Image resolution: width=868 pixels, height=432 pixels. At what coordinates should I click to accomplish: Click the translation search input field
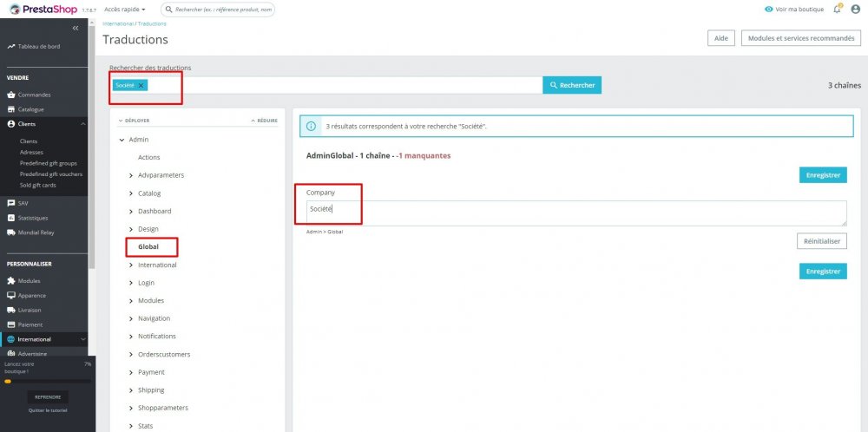(326, 85)
